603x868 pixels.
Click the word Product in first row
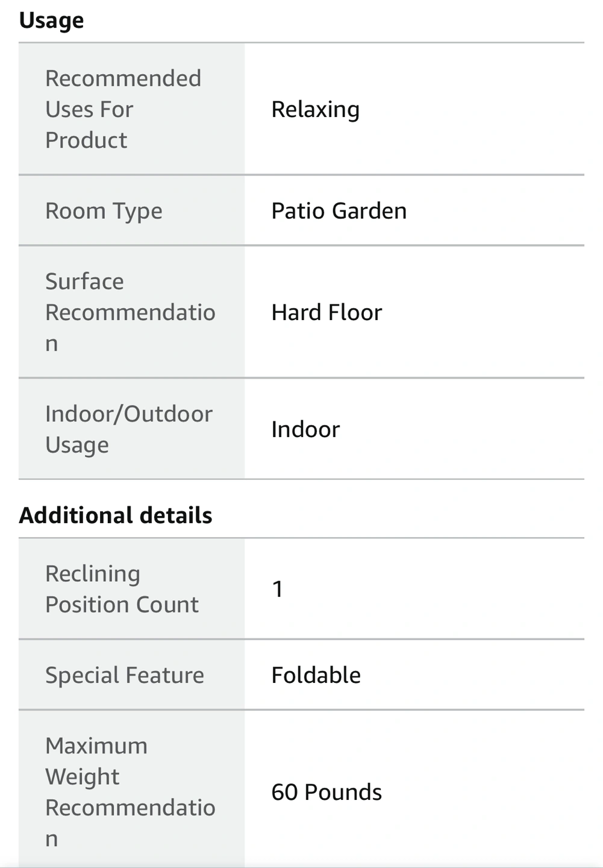point(86,140)
